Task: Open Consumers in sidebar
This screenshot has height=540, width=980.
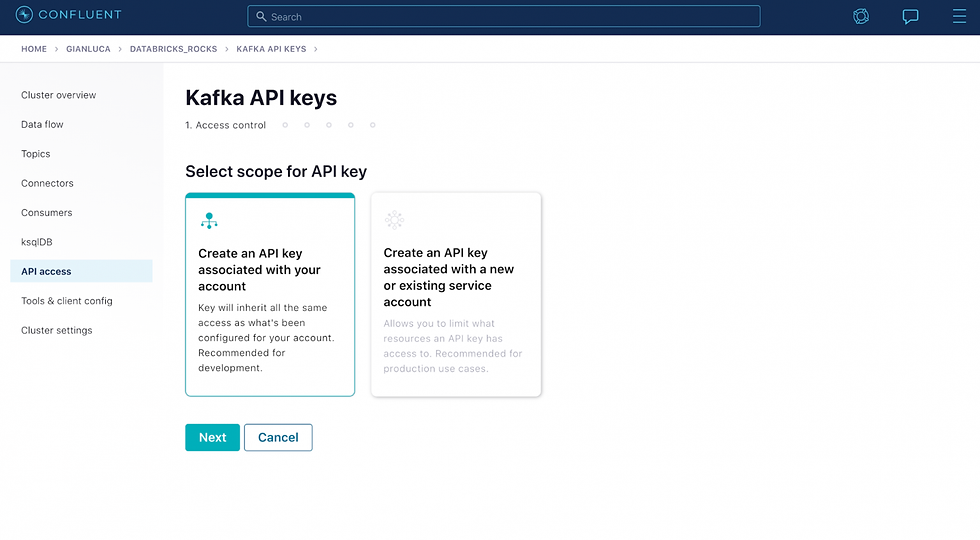Action: [x=47, y=212]
